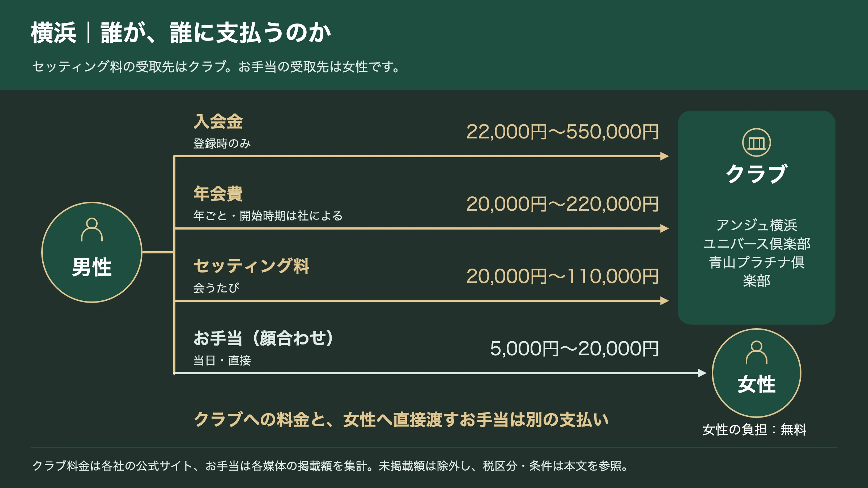Click the 20,000円〜220,000円 amount
This screenshot has height=488, width=868.
[x=562, y=204]
